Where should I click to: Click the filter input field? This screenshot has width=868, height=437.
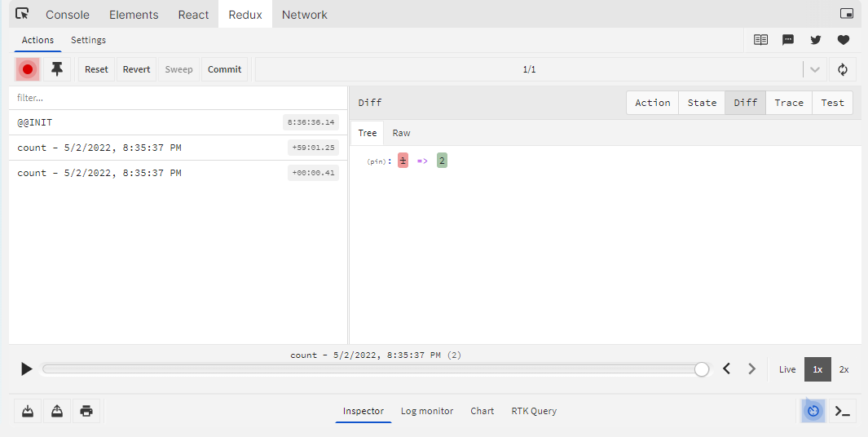pos(178,98)
